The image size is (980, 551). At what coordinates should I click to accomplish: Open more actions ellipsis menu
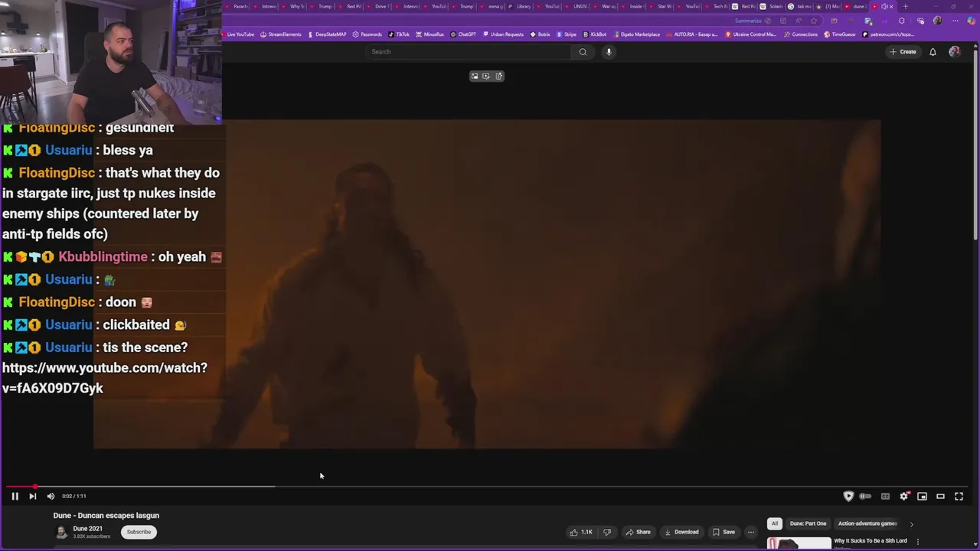[751, 532]
